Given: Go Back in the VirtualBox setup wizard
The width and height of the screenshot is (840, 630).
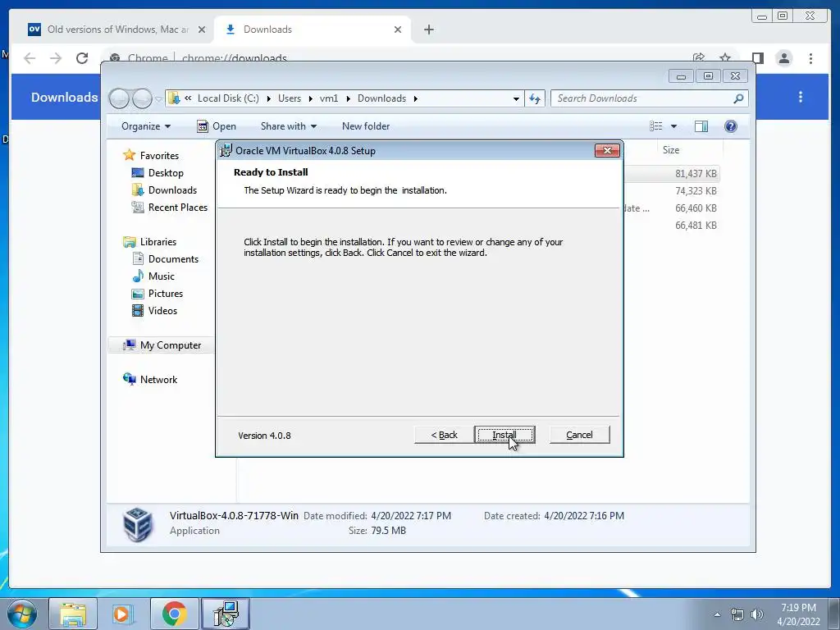Looking at the screenshot, I should 444,435.
